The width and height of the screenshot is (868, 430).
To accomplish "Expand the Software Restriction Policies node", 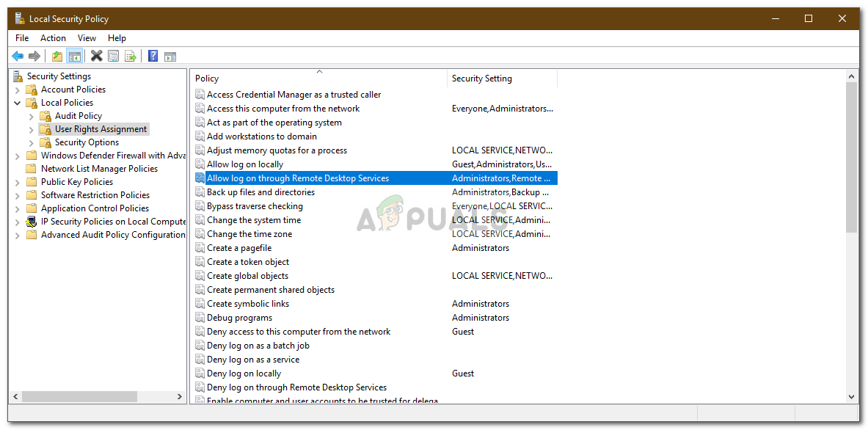I will pos(18,195).
